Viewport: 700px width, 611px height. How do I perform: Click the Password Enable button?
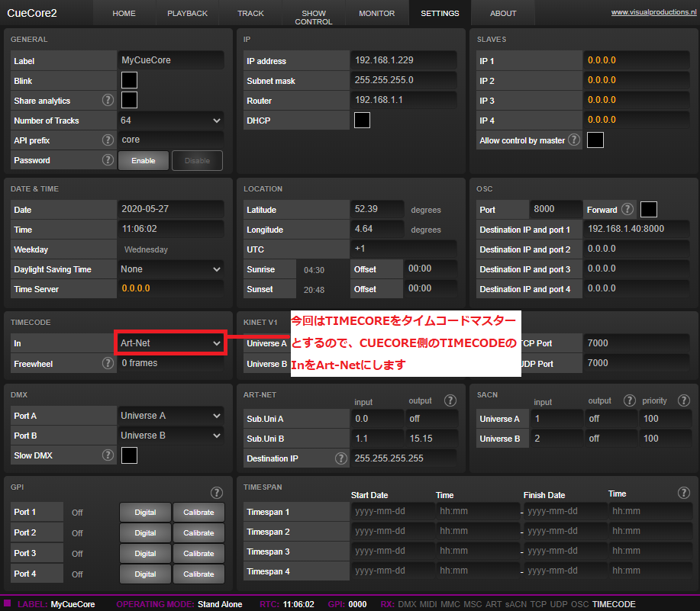point(144,160)
